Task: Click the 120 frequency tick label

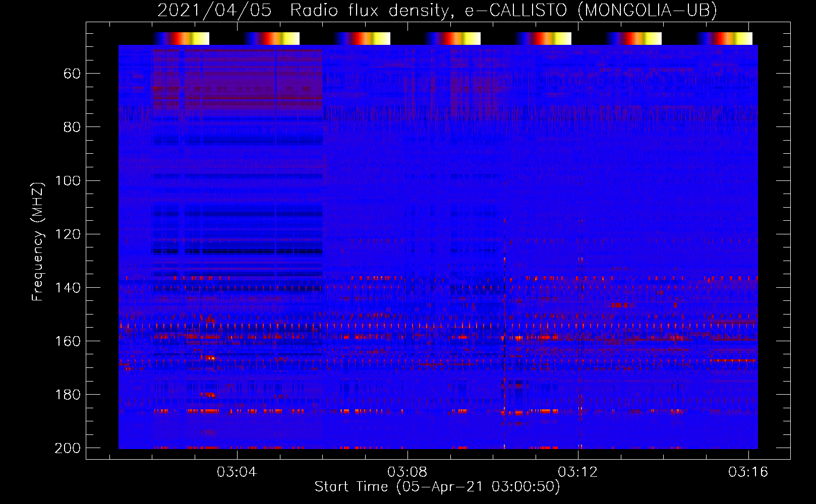Action: [x=68, y=234]
